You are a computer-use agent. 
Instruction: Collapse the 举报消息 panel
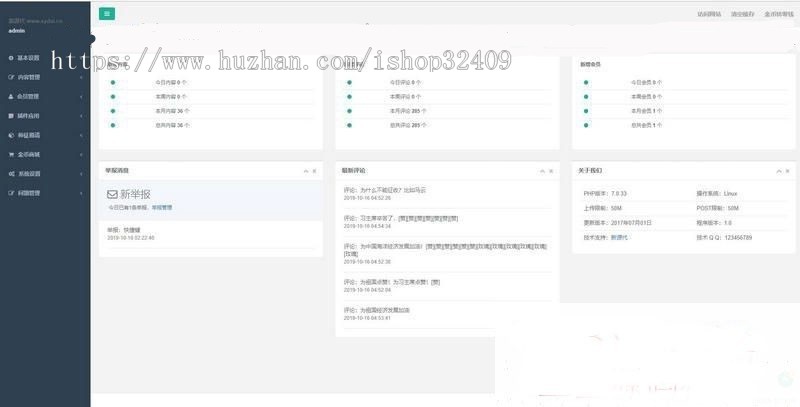click(x=306, y=171)
